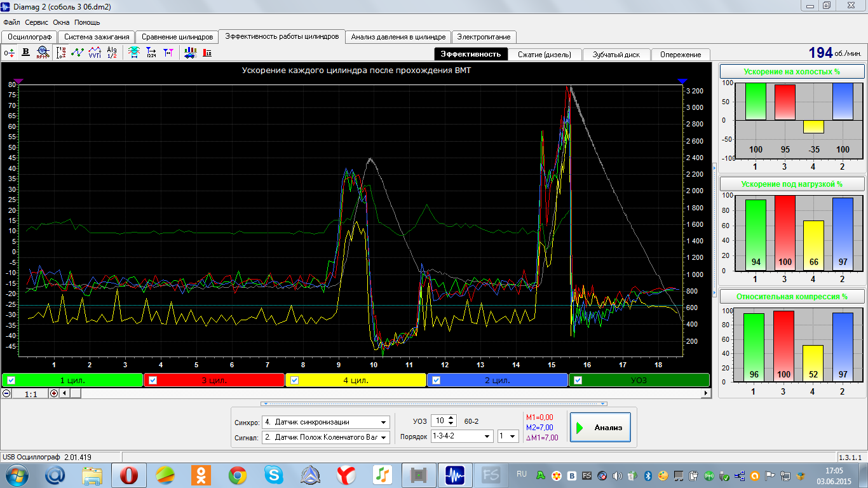Select the Зубчатый диск sub-tab

(616, 54)
